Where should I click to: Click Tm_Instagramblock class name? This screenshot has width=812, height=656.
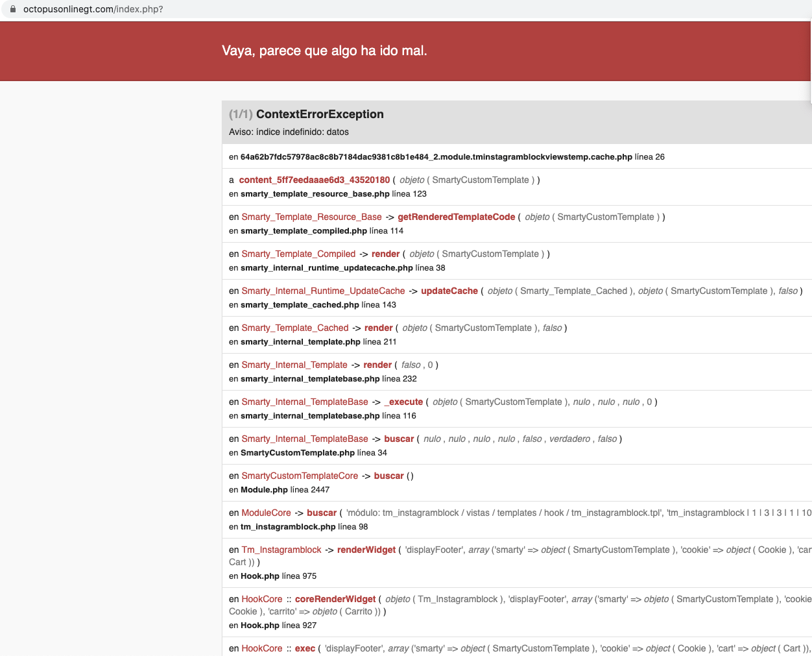click(x=281, y=550)
